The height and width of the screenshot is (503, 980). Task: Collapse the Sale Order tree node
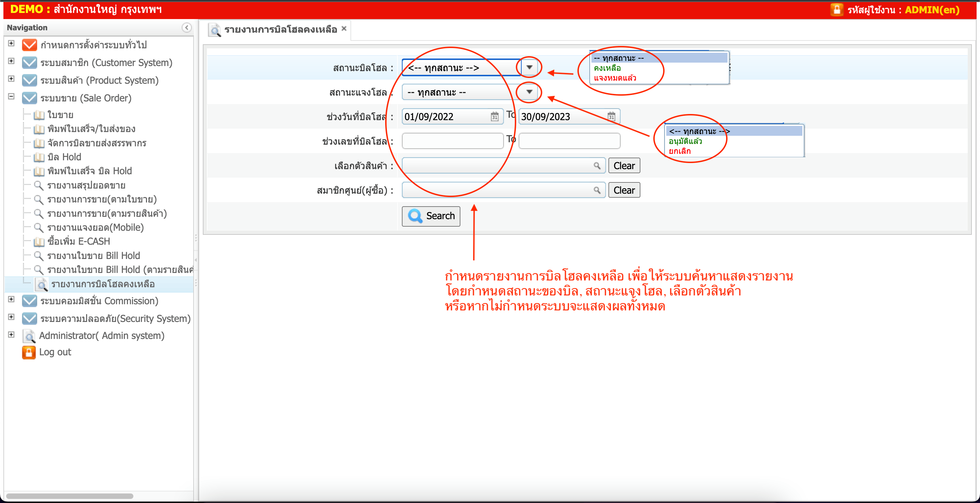tap(12, 97)
